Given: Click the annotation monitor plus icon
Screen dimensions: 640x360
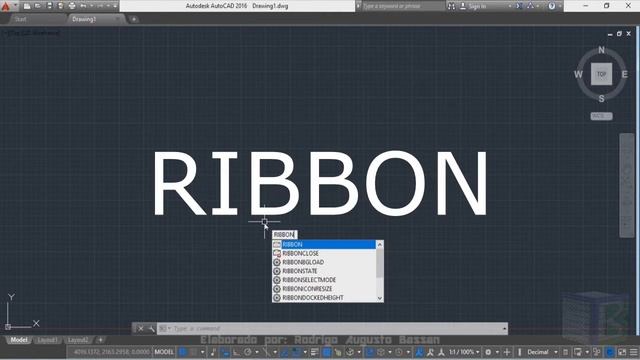Looking at the screenshot, I should pyautogui.click(x=507, y=352).
